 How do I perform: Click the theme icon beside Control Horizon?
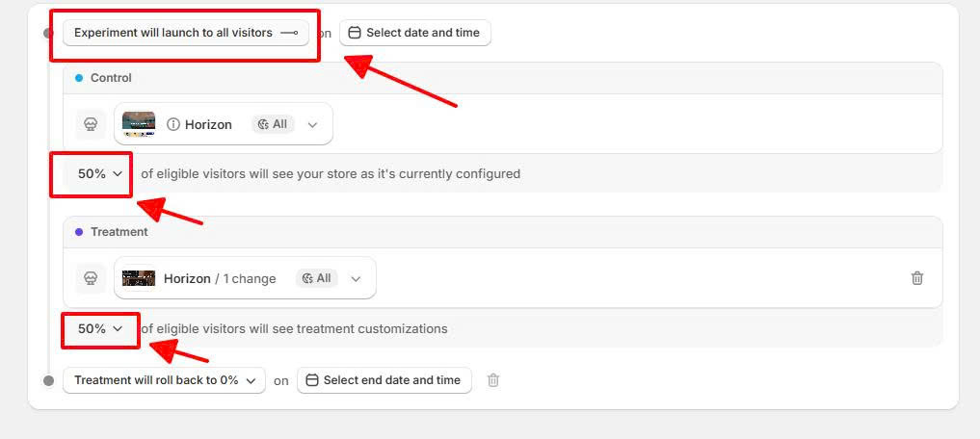[91, 124]
